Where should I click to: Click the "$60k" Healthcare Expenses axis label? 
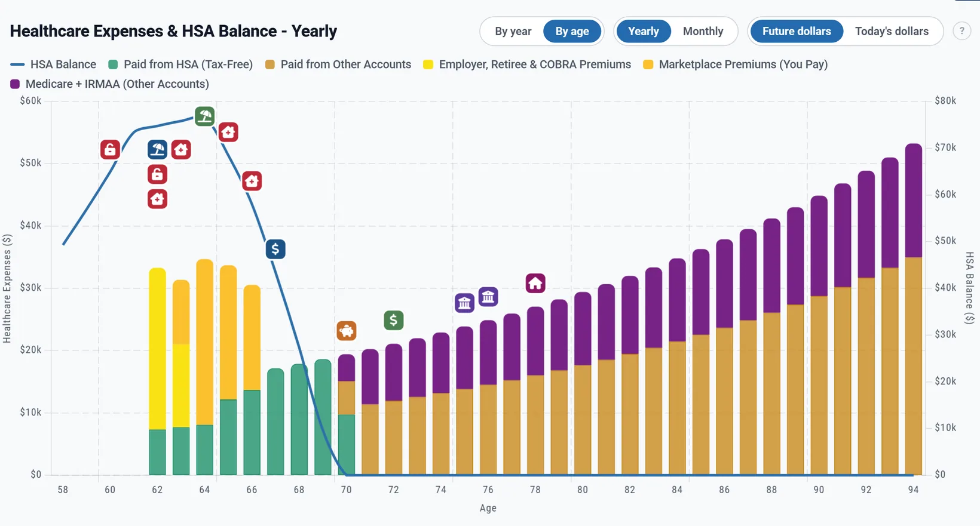click(x=30, y=101)
